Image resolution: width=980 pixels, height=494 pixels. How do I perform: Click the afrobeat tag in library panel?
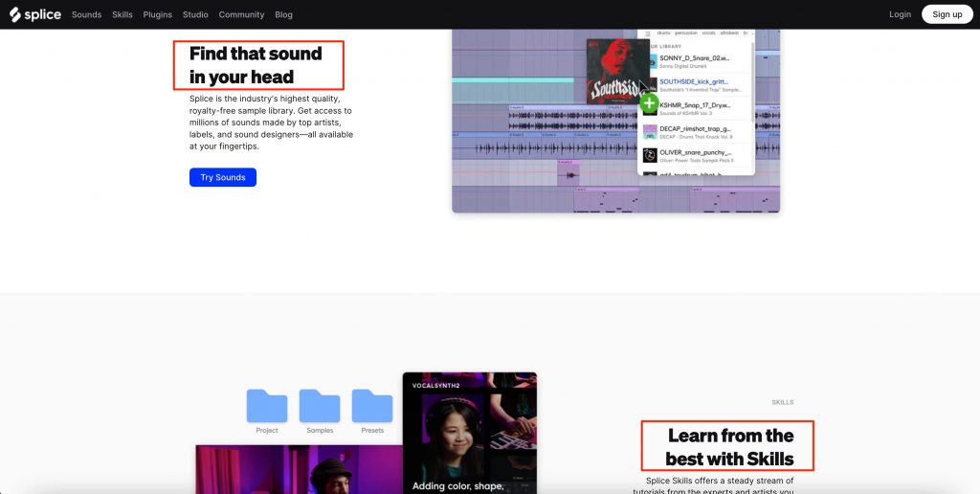point(729,34)
